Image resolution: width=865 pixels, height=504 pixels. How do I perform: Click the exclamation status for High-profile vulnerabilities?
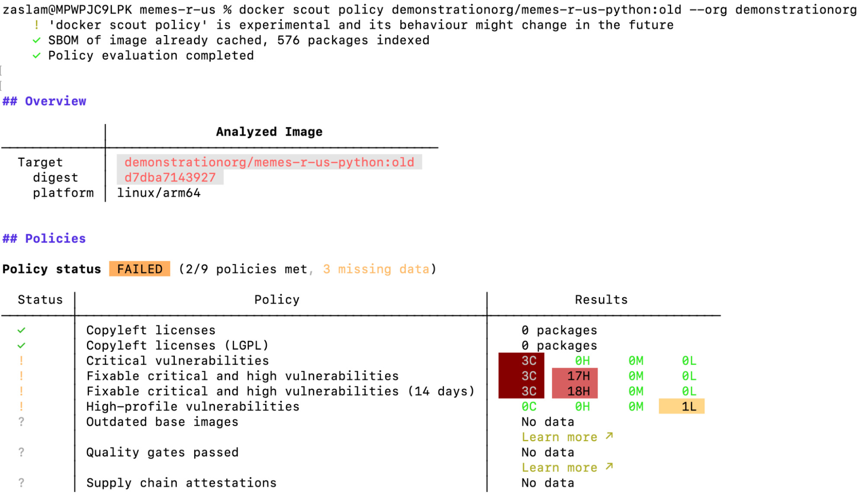coord(21,407)
